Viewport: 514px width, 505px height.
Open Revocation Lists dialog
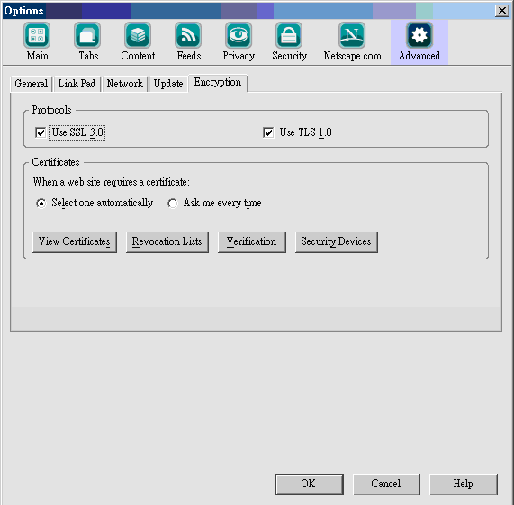pos(167,242)
